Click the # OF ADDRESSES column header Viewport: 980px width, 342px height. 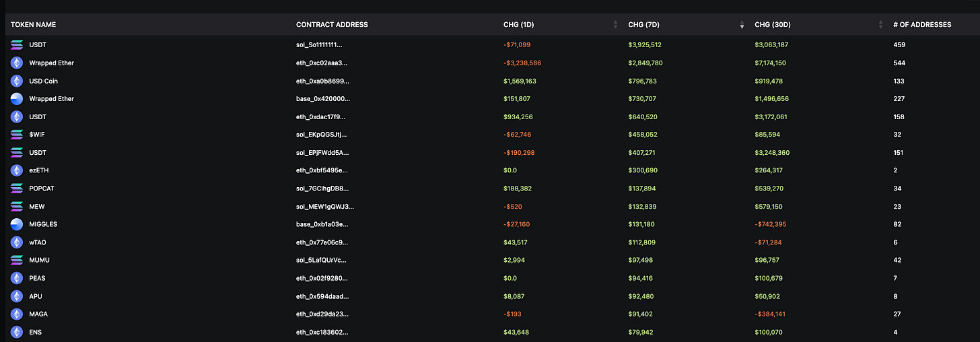pos(922,25)
